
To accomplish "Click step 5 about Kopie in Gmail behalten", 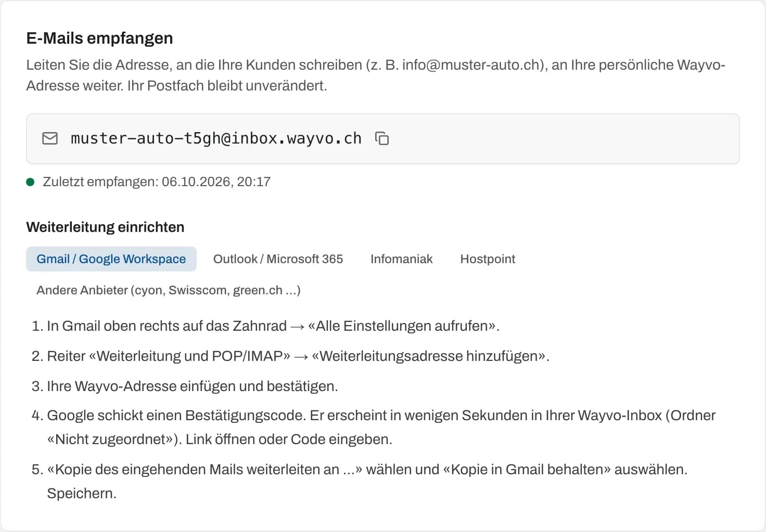I will pyautogui.click(x=360, y=482).
